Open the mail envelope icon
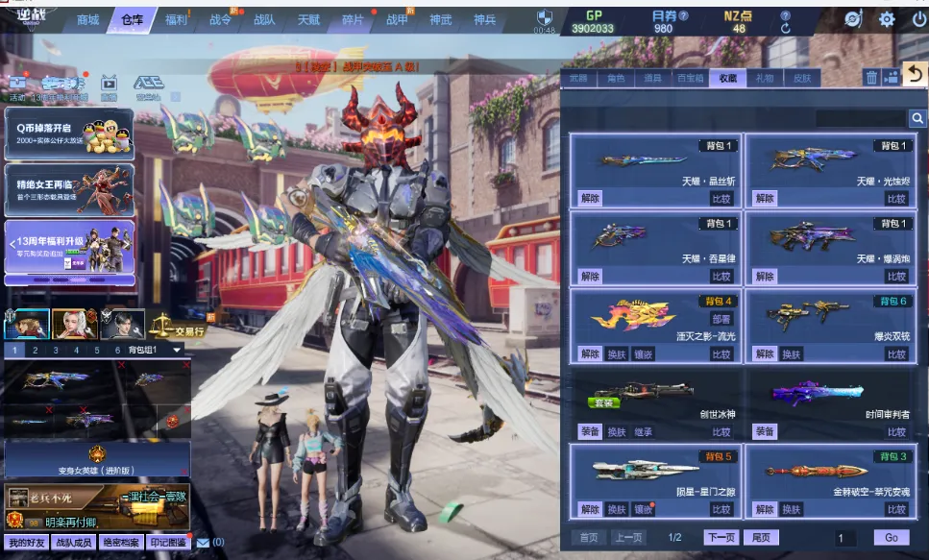Screen dimensions: 929x560 coord(203,543)
